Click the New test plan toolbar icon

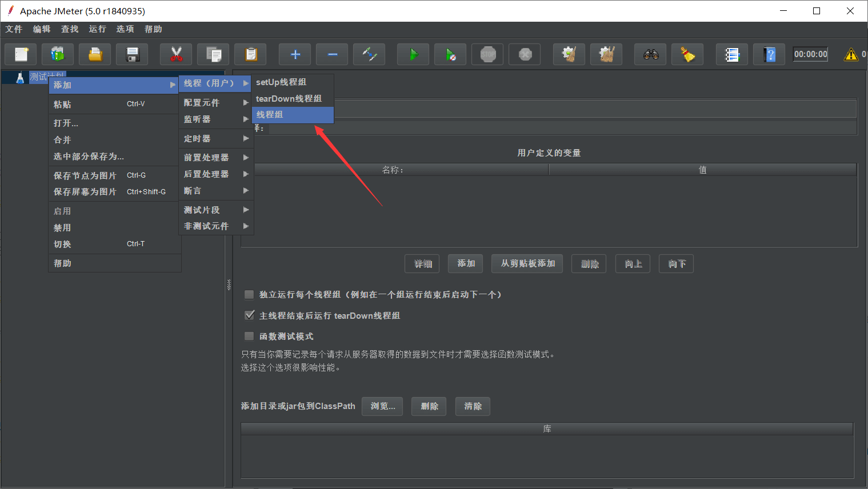point(21,54)
